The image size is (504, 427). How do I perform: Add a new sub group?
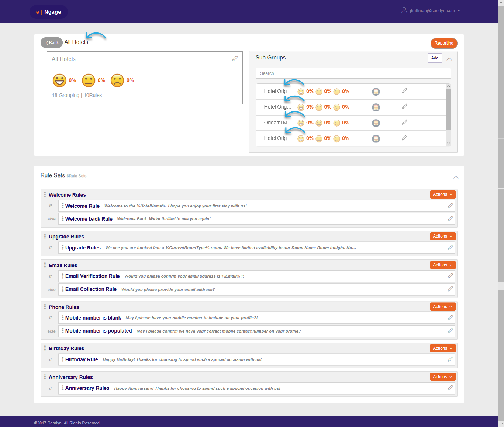pos(435,58)
